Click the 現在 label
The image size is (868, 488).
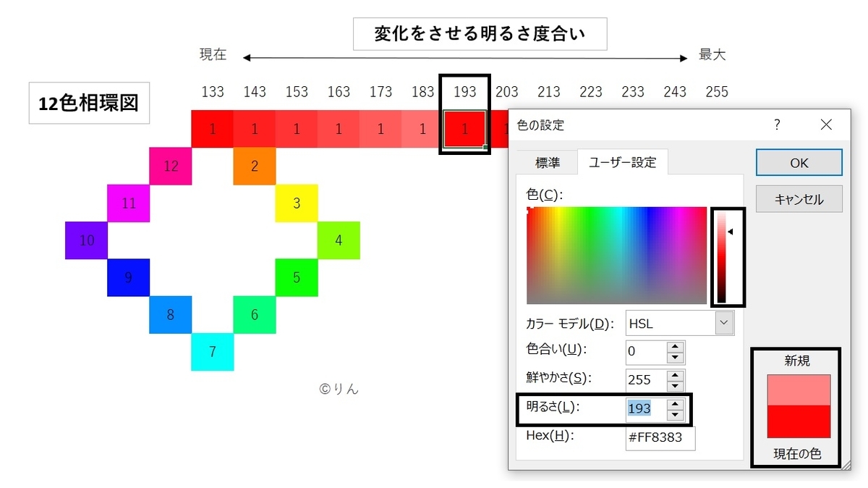pos(213,55)
